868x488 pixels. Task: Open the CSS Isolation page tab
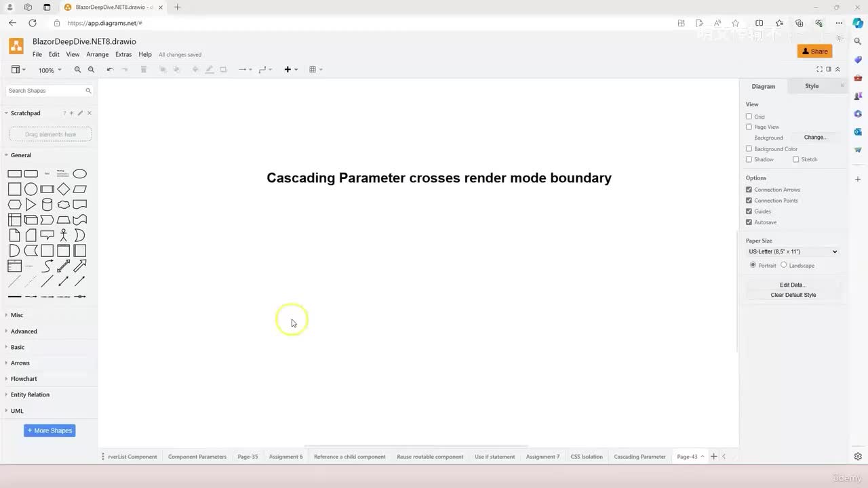pyautogui.click(x=587, y=457)
